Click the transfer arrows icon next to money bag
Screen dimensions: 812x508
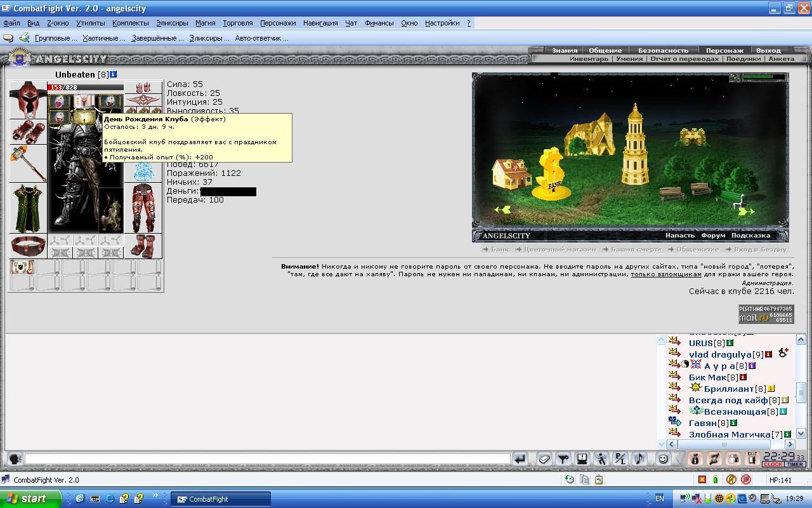click(714, 458)
